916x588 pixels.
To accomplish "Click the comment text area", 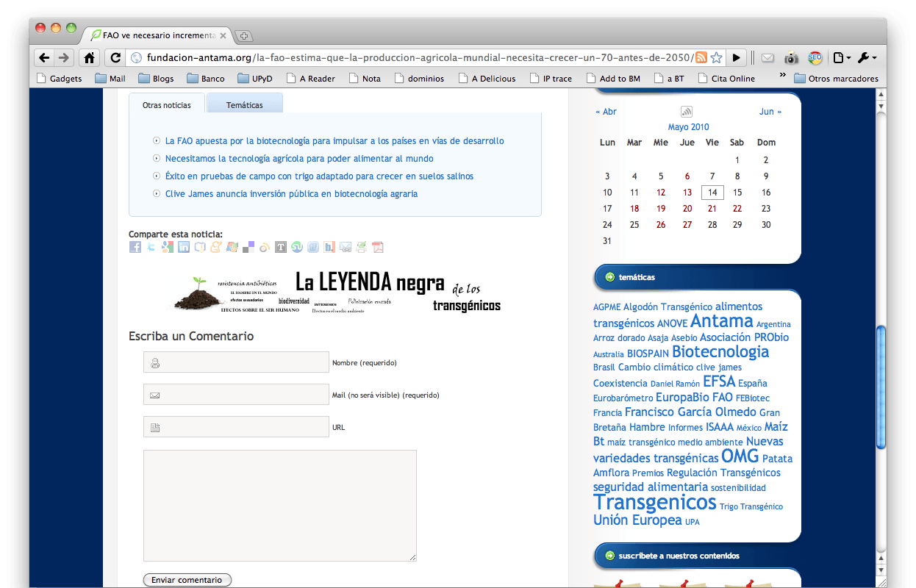I will click(x=280, y=506).
